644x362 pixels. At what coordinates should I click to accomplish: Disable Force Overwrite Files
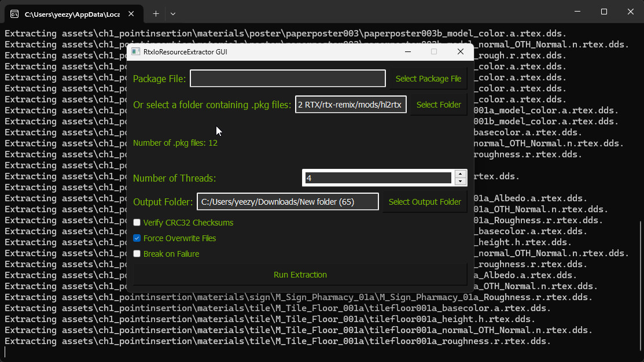point(137,238)
